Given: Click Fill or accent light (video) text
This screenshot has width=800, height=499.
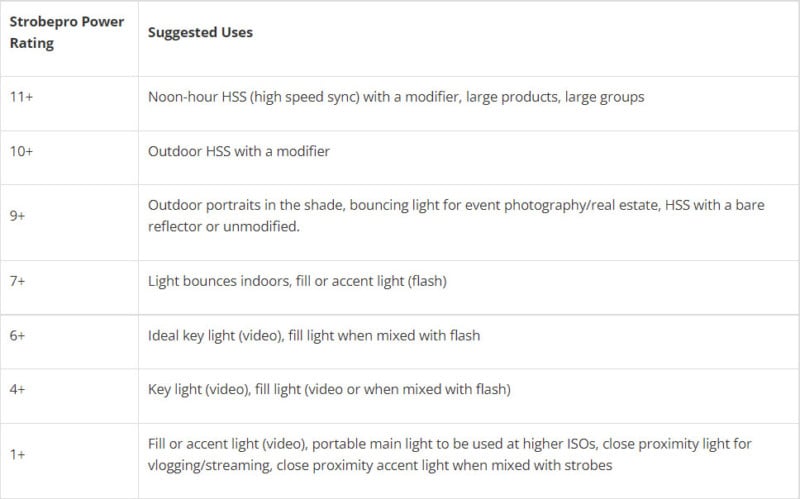Looking at the screenshot, I should click(228, 444).
